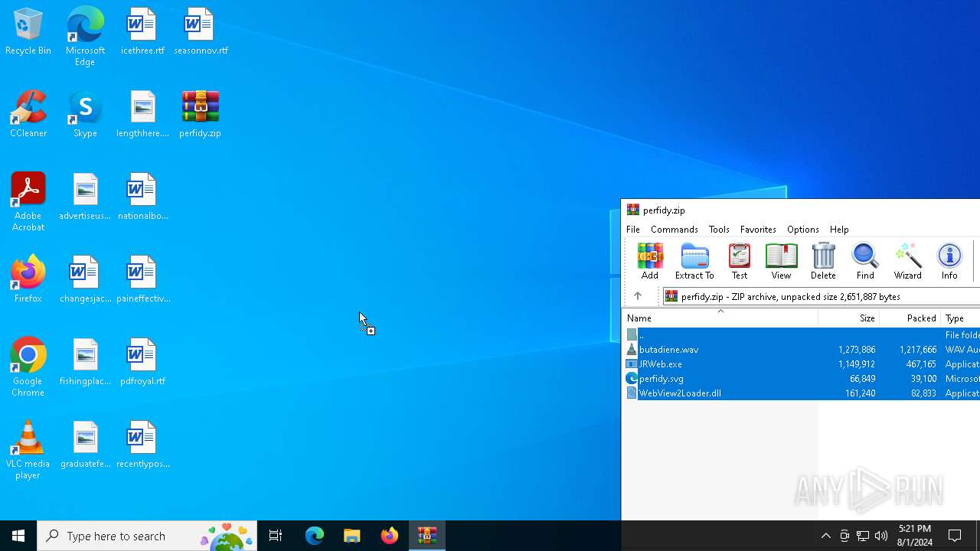Viewport: 980px width, 551px height.
Task: Open the Tools menu
Action: coord(719,230)
